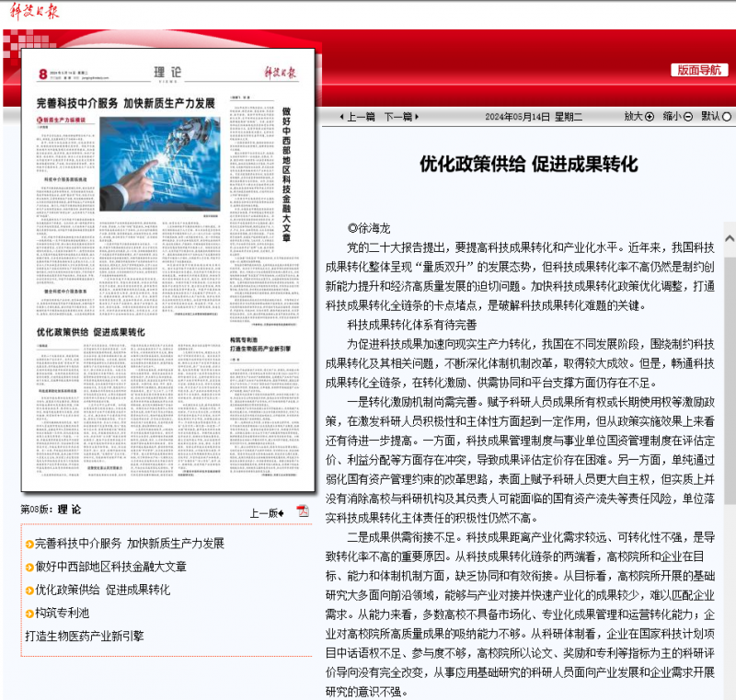Open article 做好中西部地区科技金融大文章 in list
Image resolution: width=736 pixels, height=700 pixels.
110,567
